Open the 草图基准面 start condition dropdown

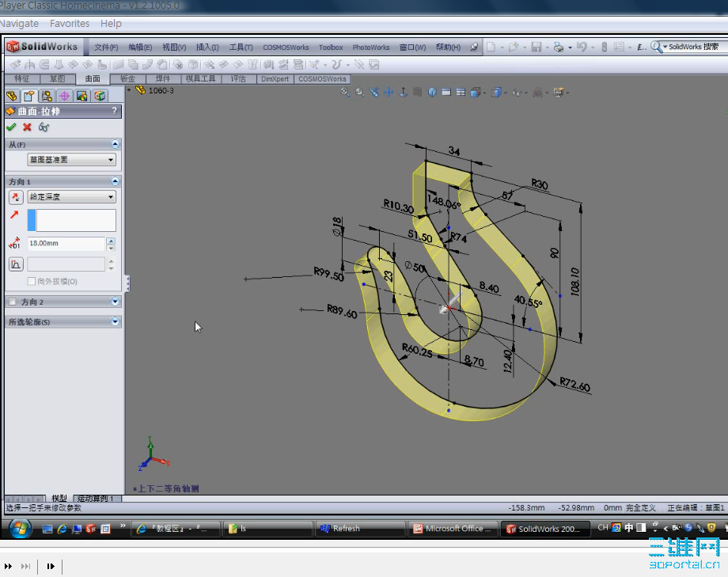pyautogui.click(x=71, y=160)
